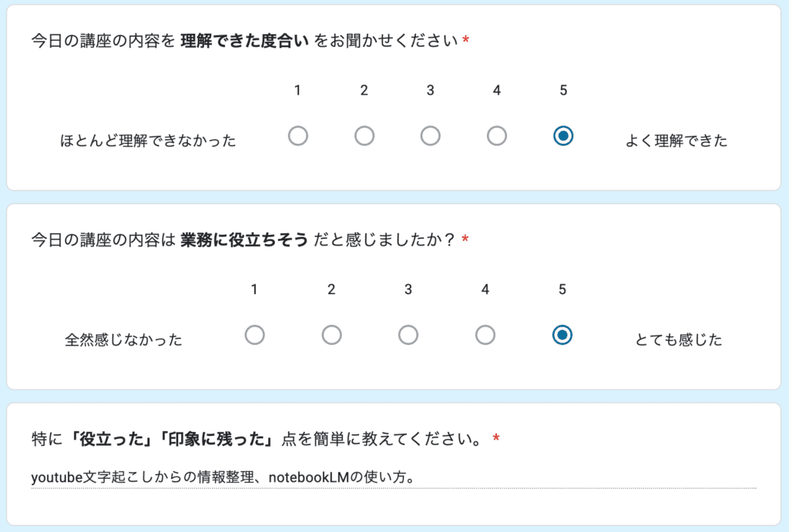Select rating 2 on the understanding scale
This screenshot has width=789, height=532.
coord(364,136)
